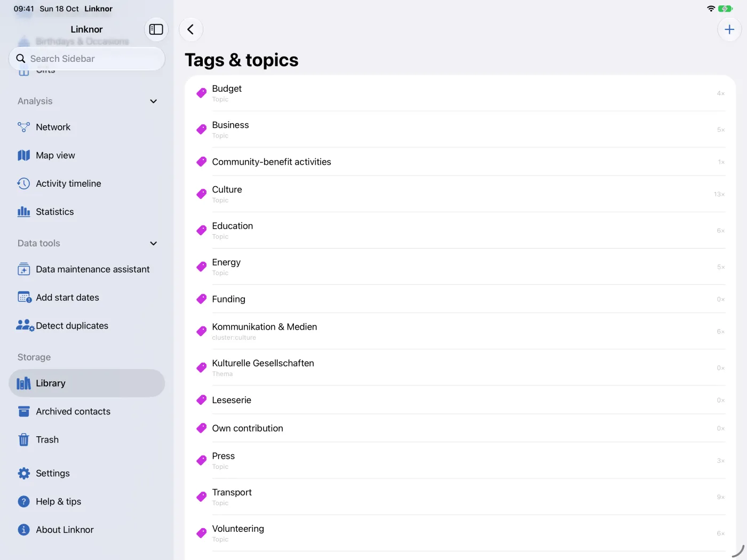
Task: Select the Education topic
Action: 460,230
